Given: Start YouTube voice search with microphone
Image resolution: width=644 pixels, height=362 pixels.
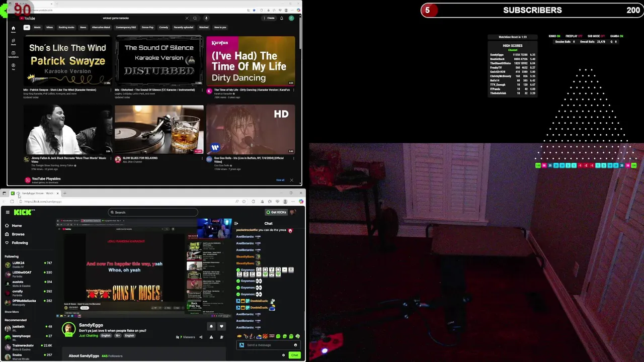Looking at the screenshot, I should (206, 18).
